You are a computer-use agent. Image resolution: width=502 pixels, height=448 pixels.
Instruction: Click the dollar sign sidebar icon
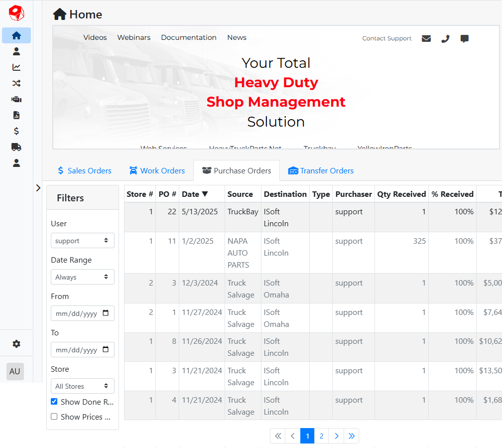[16, 131]
